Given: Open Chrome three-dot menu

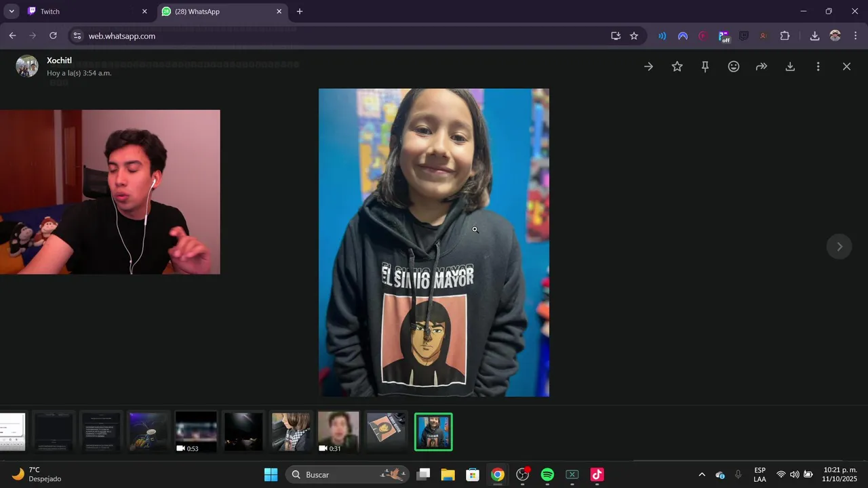Looking at the screenshot, I should (x=856, y=36).
